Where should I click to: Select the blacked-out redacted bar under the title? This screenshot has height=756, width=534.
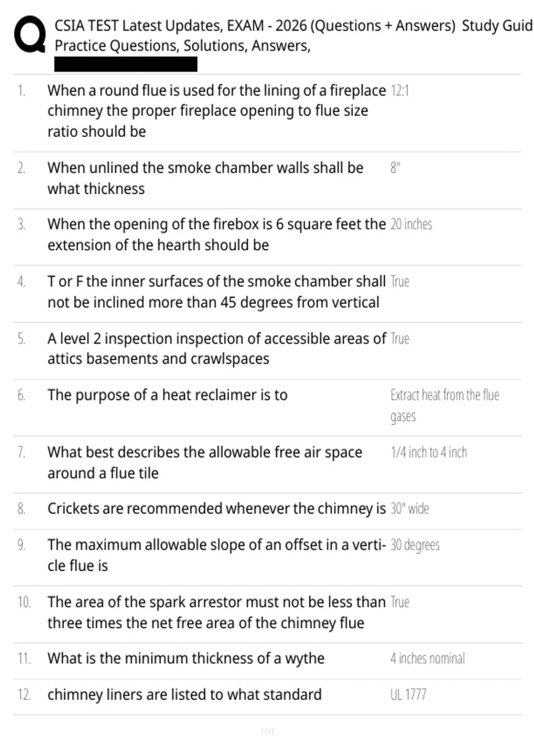coord(125,64)
